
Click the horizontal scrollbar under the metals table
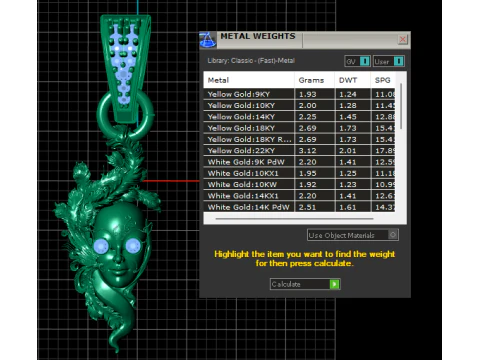pos(294,219)
